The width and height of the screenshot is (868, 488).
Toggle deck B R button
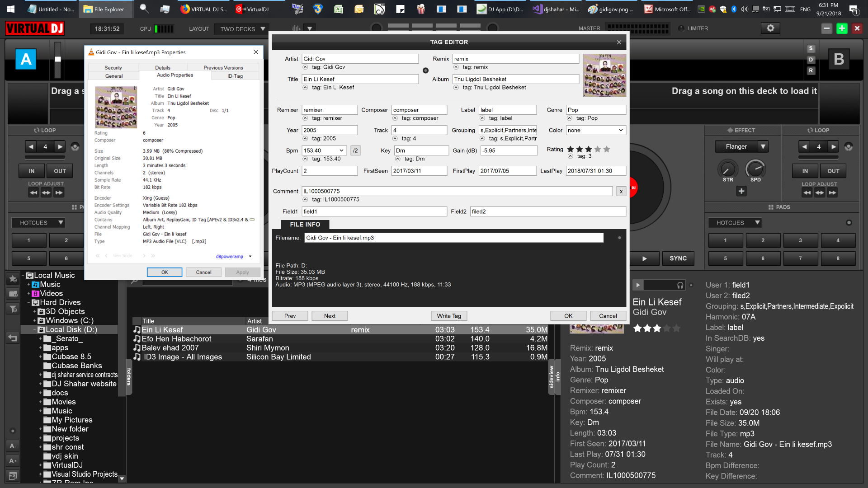click(811, 70)
